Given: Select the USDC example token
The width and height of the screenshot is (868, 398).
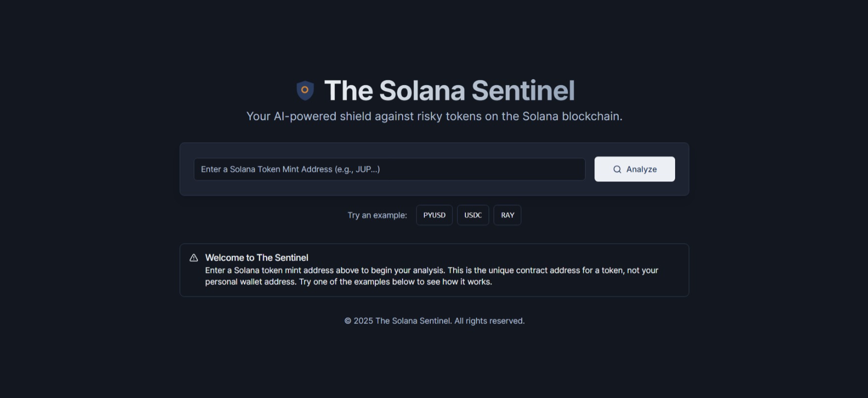Looking at the screenshot, I should coord(472,215).
